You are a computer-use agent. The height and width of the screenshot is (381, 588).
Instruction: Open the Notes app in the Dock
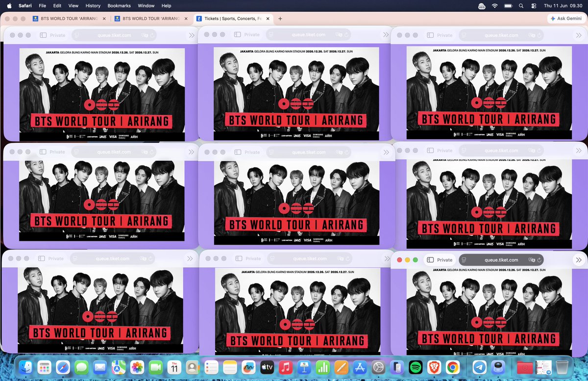point(230,367)
